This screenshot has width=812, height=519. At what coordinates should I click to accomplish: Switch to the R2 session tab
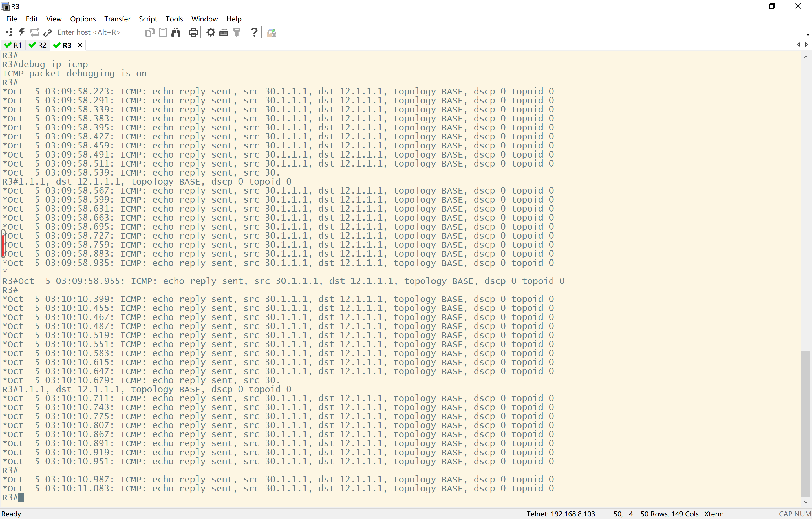[x=38, y=45]
